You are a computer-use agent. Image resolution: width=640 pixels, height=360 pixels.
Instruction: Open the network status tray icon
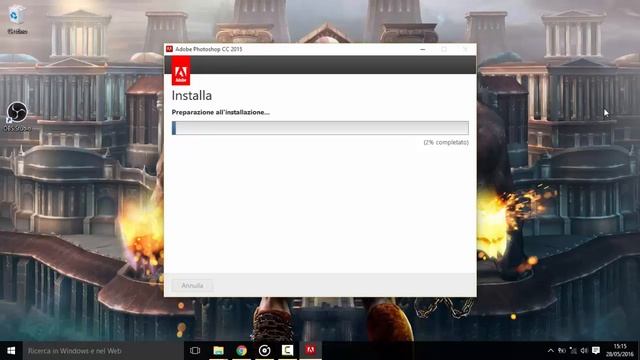pos(573,351)
